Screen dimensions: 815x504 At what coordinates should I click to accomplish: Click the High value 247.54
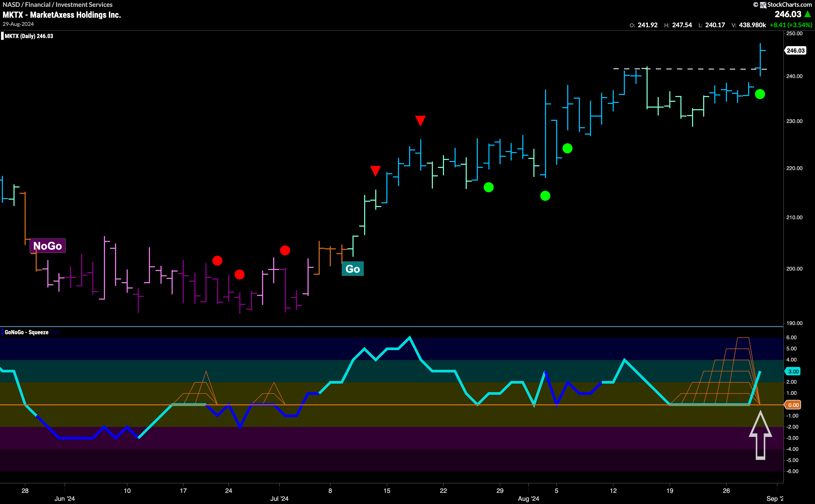(x=682, y=25)
